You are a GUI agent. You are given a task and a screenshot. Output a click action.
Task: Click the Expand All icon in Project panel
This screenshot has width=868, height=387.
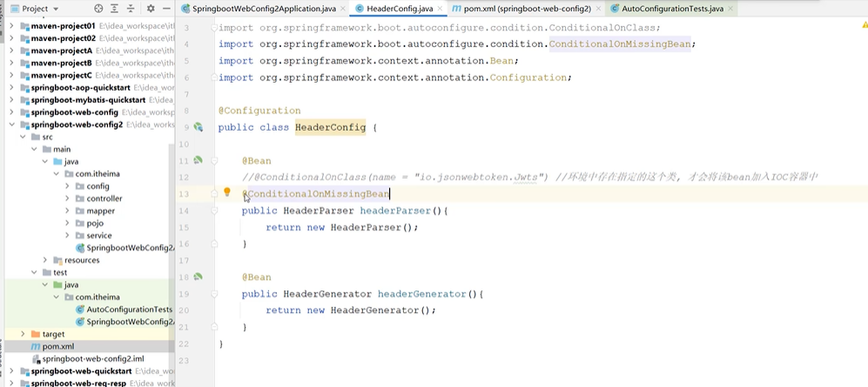[x=115, y=9]
